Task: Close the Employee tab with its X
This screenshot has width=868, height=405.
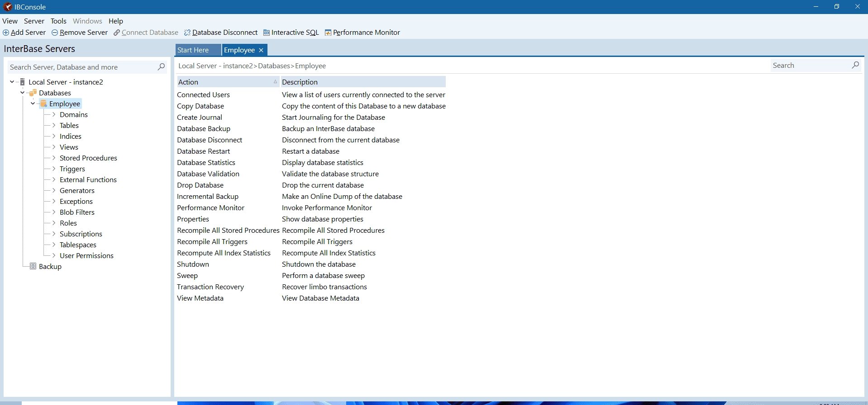Action: 261,50
